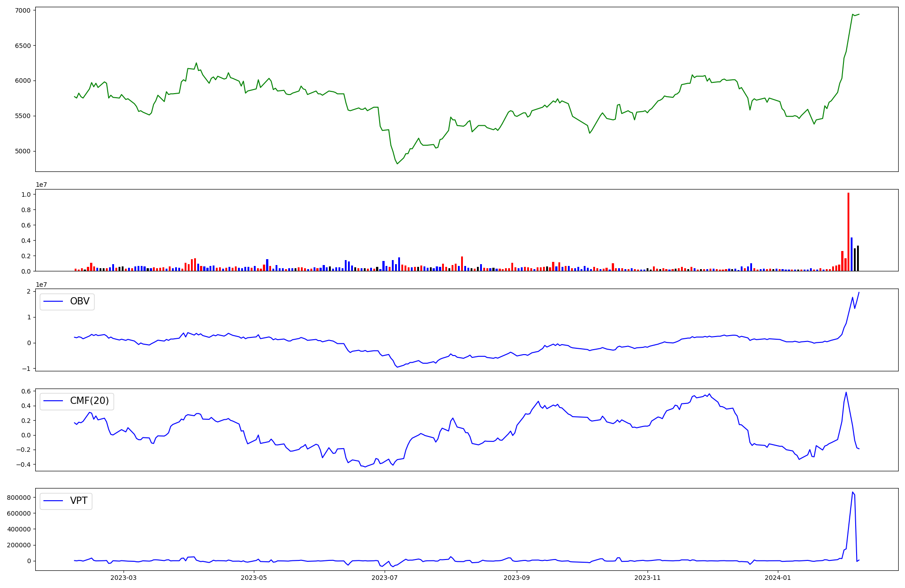Click the 6500 price axis tick label
The image size is (905, 588).
23,46
